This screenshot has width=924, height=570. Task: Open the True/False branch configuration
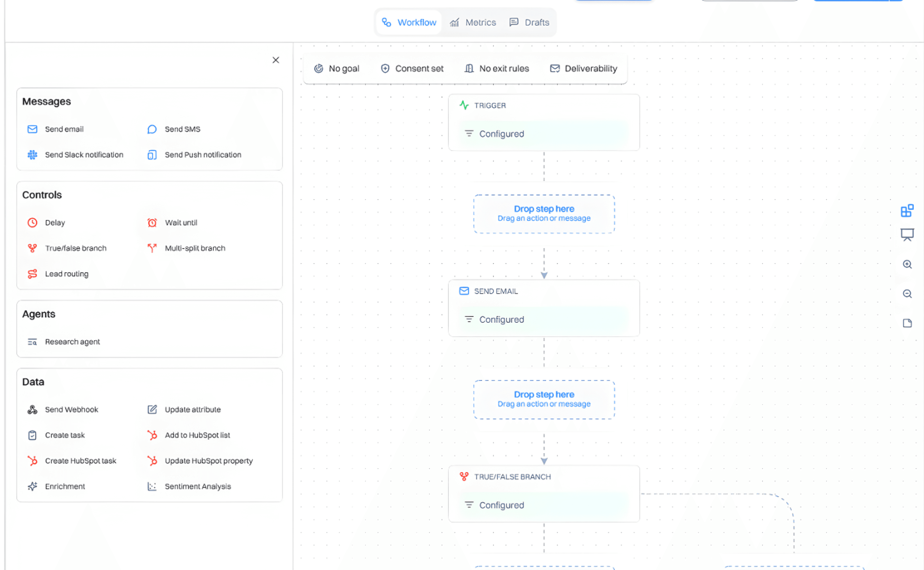pyautogui.click(x=544, y=494)
